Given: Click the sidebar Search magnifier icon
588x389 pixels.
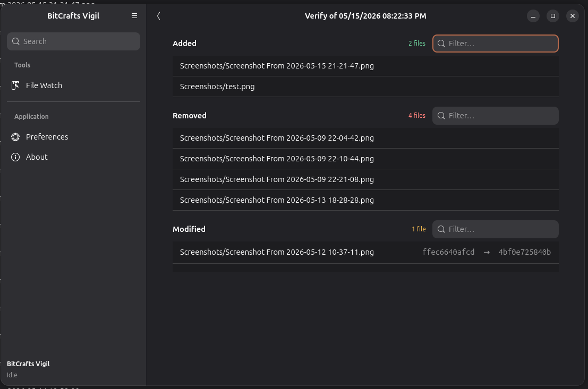Looking at the screenshot, I should click(16, 41).
